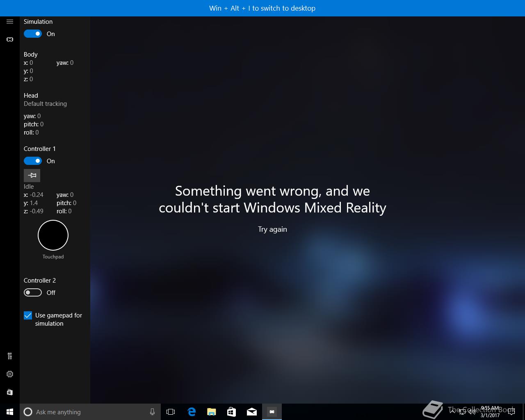Show hidden system tray icons
The image size is (525, 420).
pyautogui.click(x=453, y=412)
